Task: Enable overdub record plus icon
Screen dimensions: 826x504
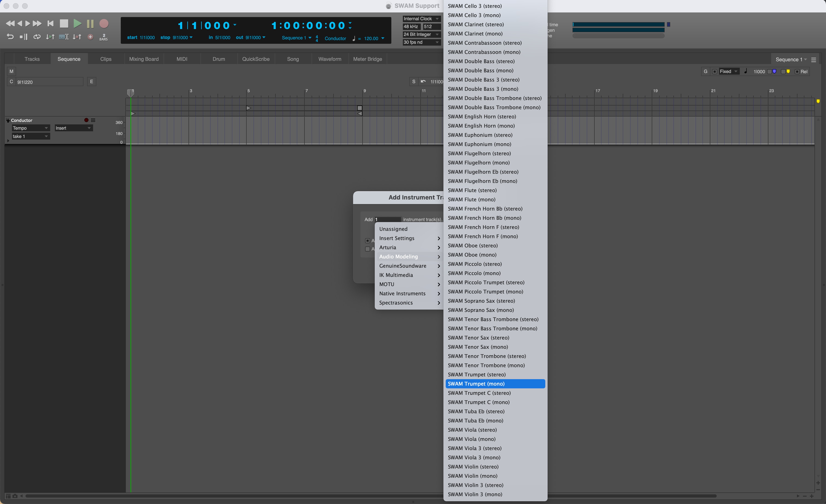Action: (90, 37)
